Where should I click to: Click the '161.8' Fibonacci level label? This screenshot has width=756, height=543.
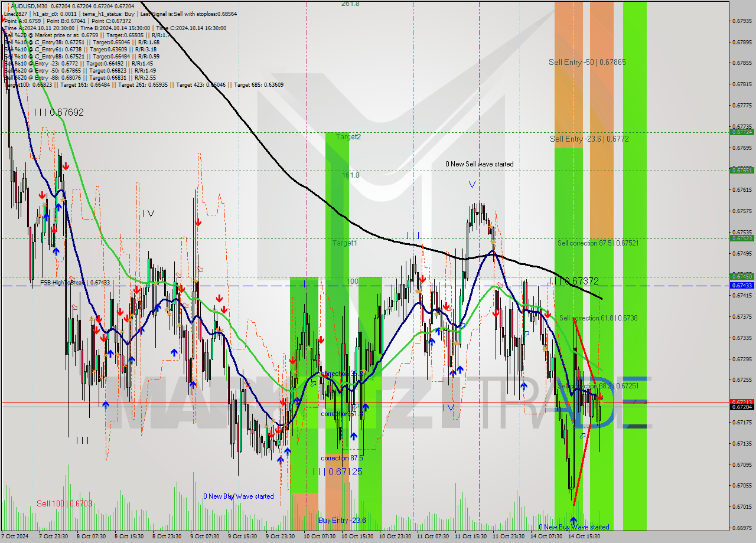coord(350,175)
